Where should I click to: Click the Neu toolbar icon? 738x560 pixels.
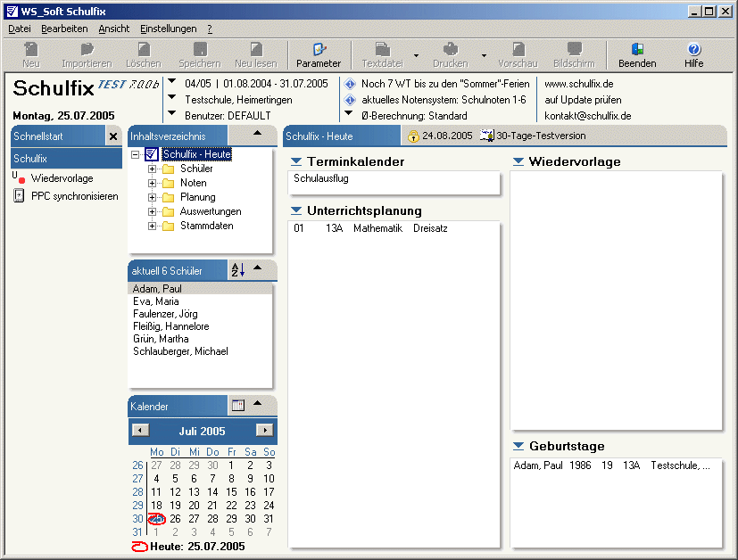[x=31, y=49]
